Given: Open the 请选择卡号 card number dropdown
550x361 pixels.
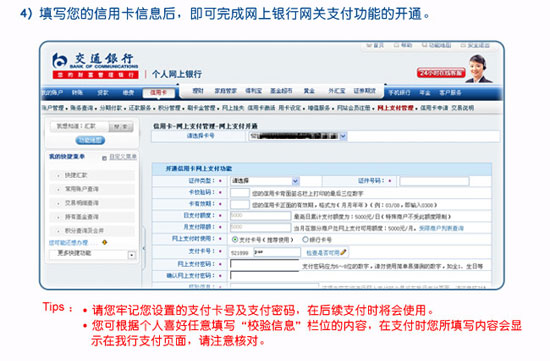Looking at the screenshot, I should [x=298, y=136].
